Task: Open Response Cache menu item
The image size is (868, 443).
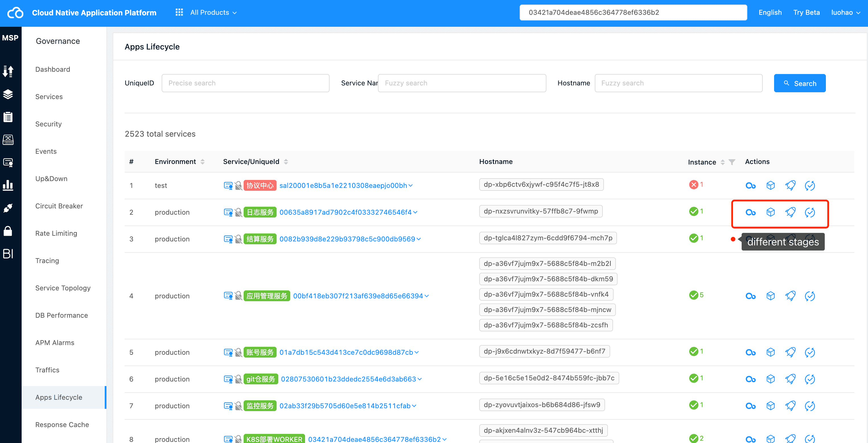Action: pyautogui.click(x=62, y=424)
